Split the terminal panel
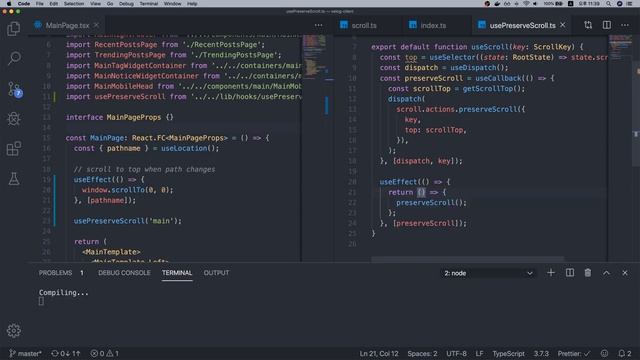 (570, 273)
